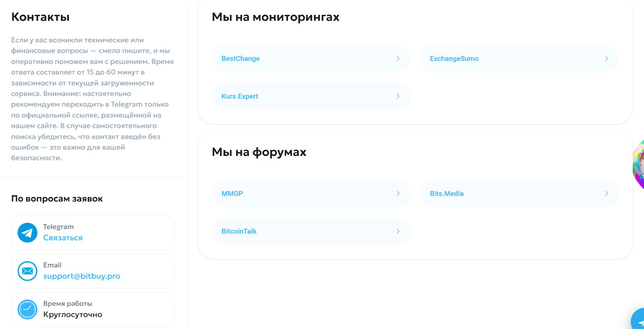This screenshot has height=329, width=644.
Task: Click the "Email" label in contact card
Action: pyautogui.click(x=52, y=265)
